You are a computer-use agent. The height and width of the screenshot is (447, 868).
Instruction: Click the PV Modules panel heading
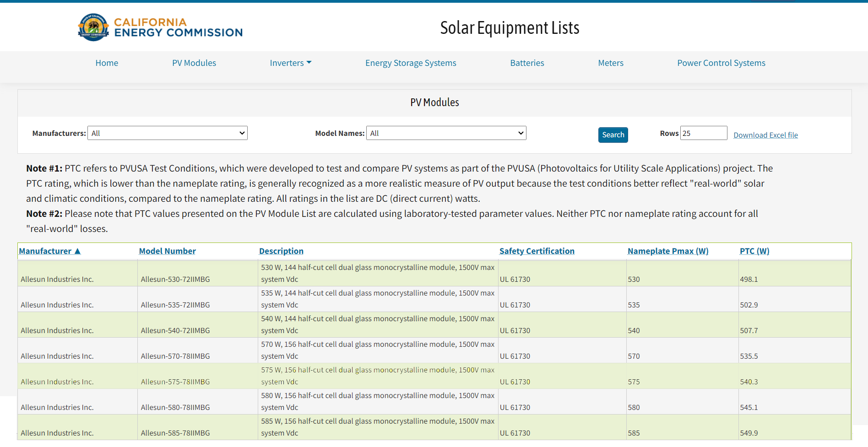434,102
